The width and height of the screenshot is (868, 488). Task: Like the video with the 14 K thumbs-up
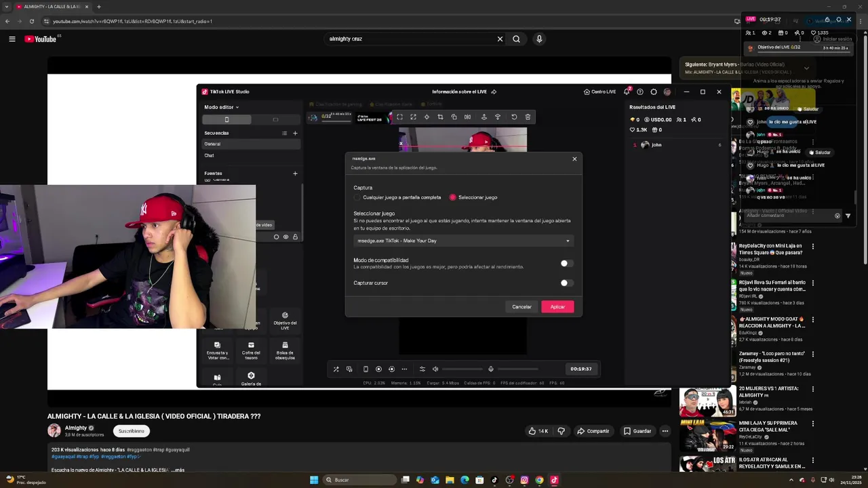539,431
